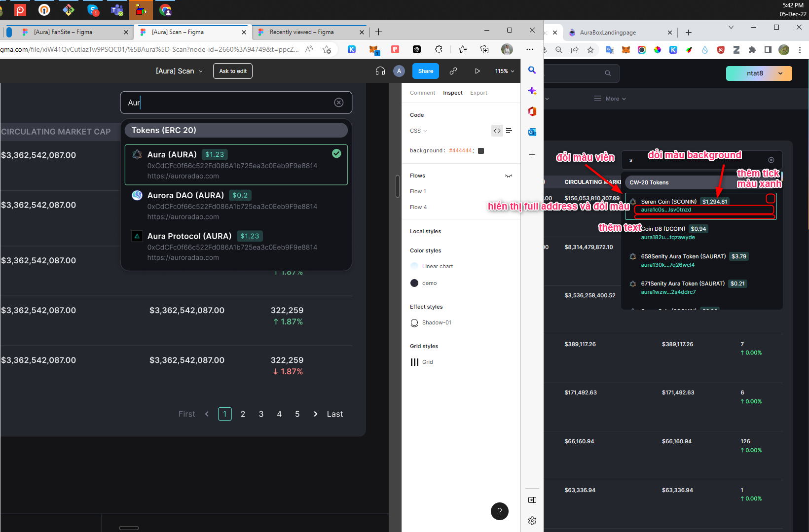Click the demo color style swatch
This screenshot has width=809, height=532.
tap(414, 283)
